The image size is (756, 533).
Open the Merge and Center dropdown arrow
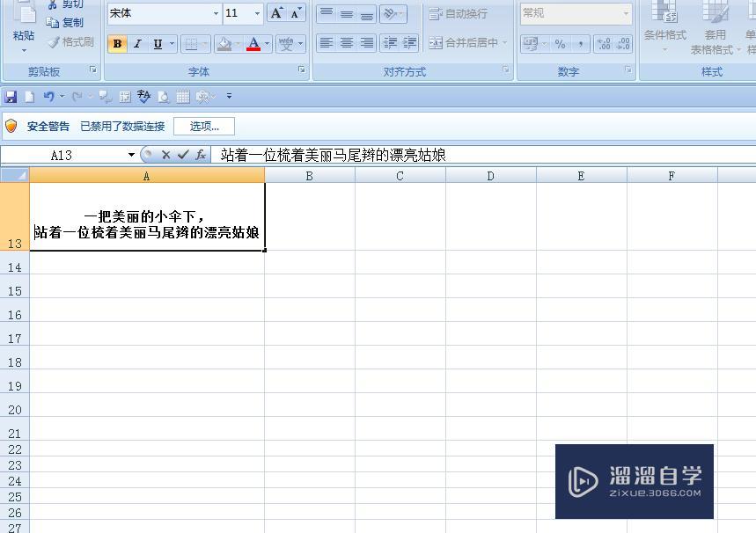(x=505, y=43)
